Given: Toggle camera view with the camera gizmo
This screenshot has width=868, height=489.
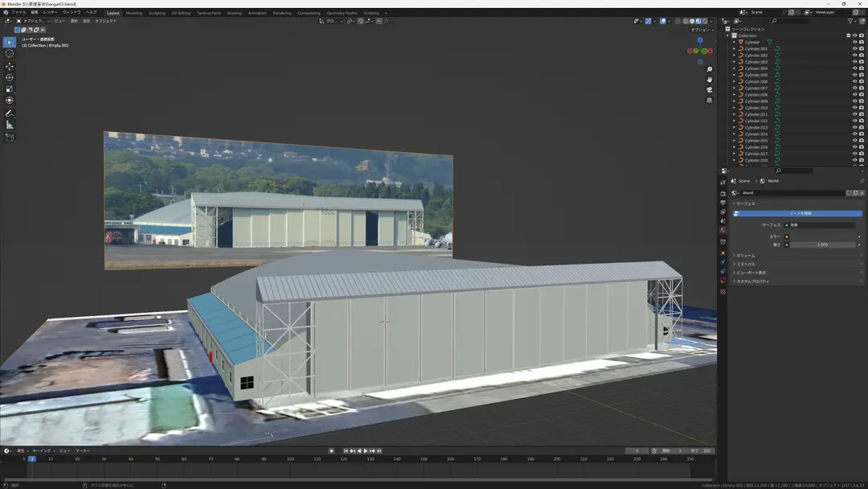Looking at the screenshot, I should (x=709, y=90).
